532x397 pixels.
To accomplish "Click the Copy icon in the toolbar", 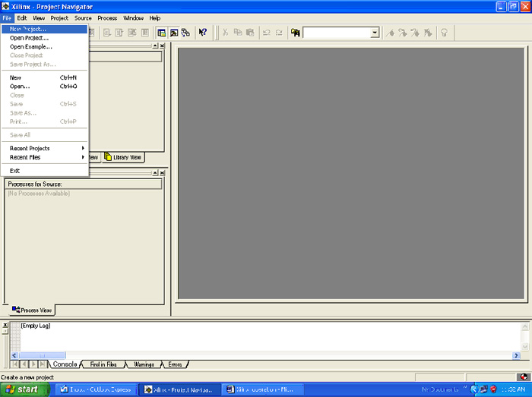I will pos(238,33).
